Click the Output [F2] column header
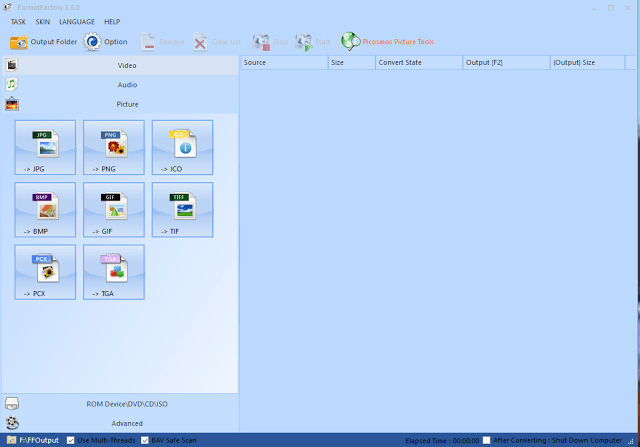The image size is (640, 447). 507,62
